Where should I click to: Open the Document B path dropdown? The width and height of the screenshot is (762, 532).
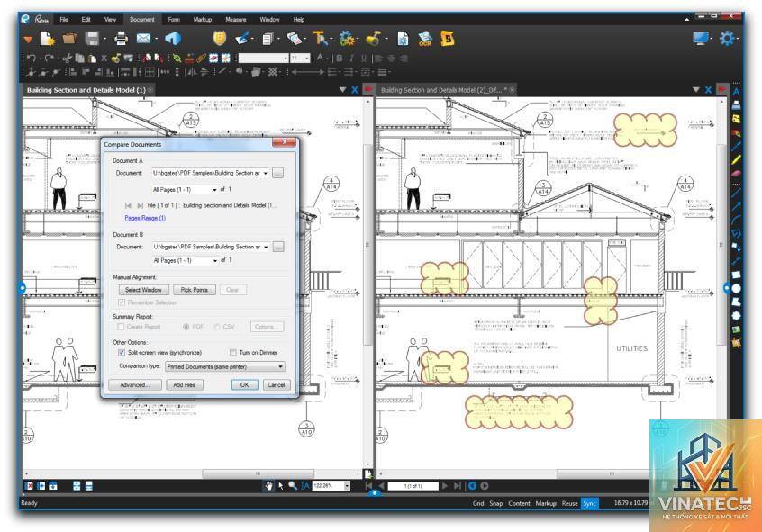click(x=266, y=247)
